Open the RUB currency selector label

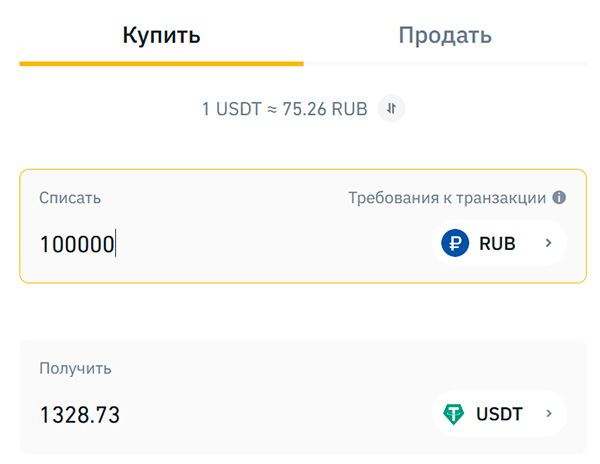click(x=497, y=243)
